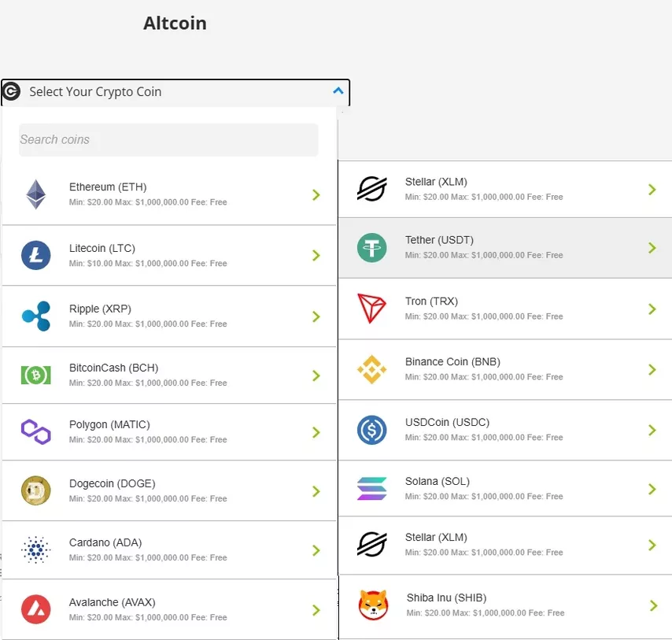Select the 'Tether (USDT)' name

[439, 240]
